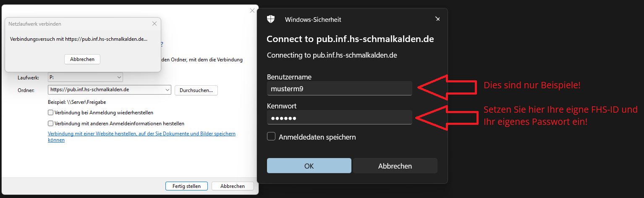Viewport: 644px width, 198px height.
Task: Check Anmeldedaten speichern checkbox
Action: click(271, 137)
